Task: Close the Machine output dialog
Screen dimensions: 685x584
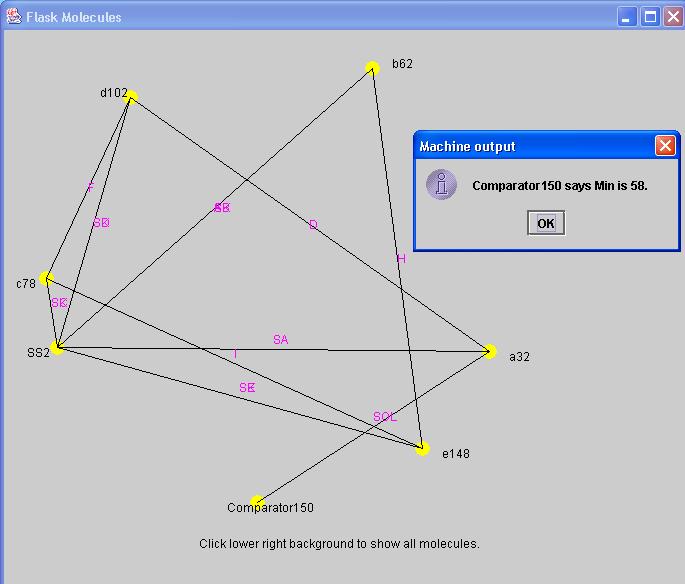Action: click(665, 146)
